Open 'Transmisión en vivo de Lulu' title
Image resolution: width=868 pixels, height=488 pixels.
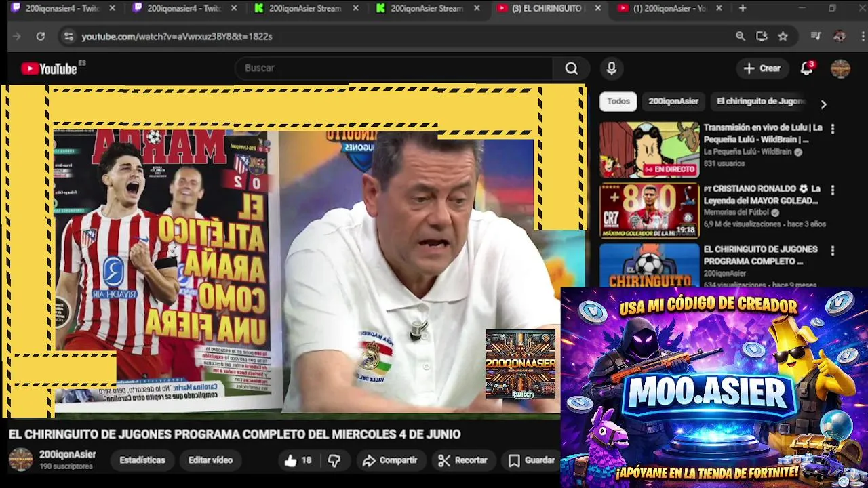[x=763, y=133]
